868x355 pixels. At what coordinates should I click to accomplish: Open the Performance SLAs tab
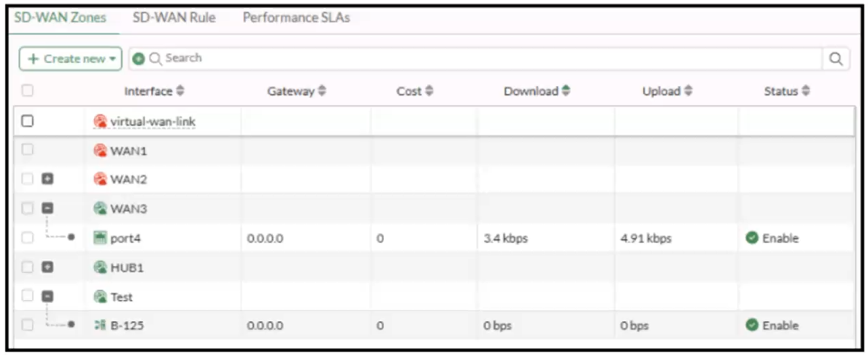(x=297, y=18)
